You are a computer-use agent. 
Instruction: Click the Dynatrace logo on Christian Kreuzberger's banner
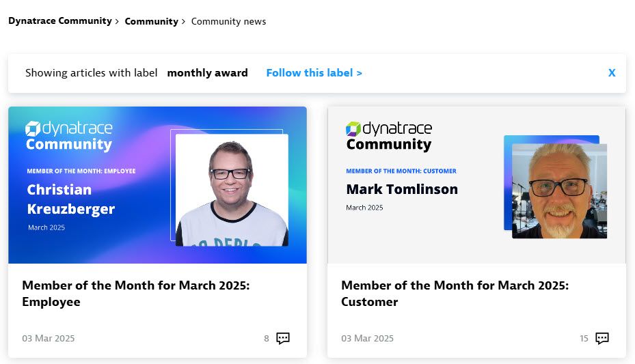click(68, 128)
